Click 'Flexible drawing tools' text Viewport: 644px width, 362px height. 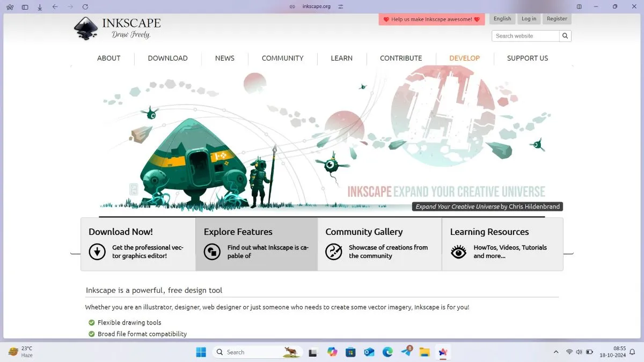click(129, 322)
